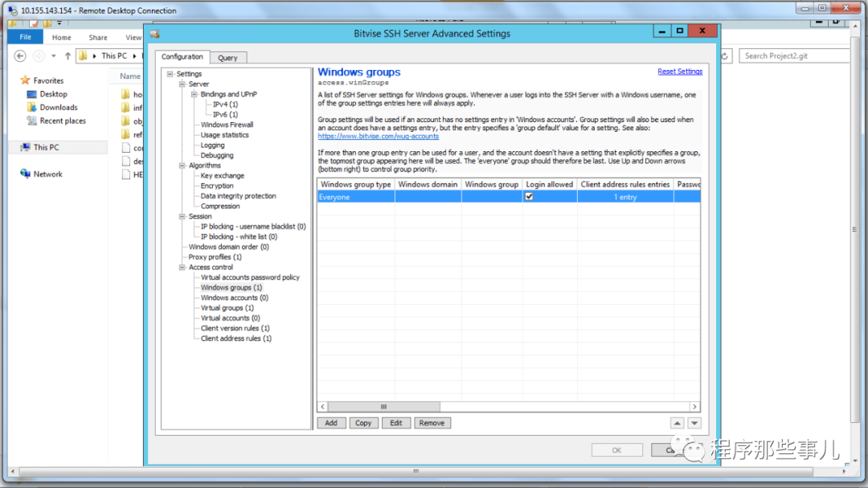
Task: Select Key exchange in settings tree
Action: click(x=223, y=175)
